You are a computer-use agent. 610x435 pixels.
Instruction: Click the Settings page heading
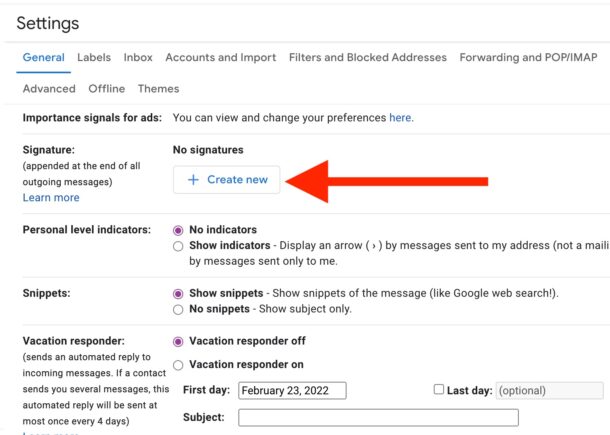48,23
